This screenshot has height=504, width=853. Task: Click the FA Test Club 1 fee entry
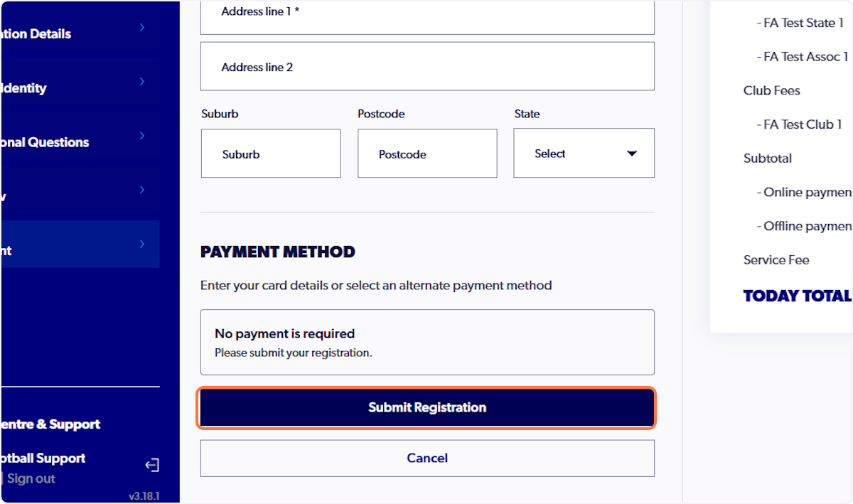click(799, 124)
